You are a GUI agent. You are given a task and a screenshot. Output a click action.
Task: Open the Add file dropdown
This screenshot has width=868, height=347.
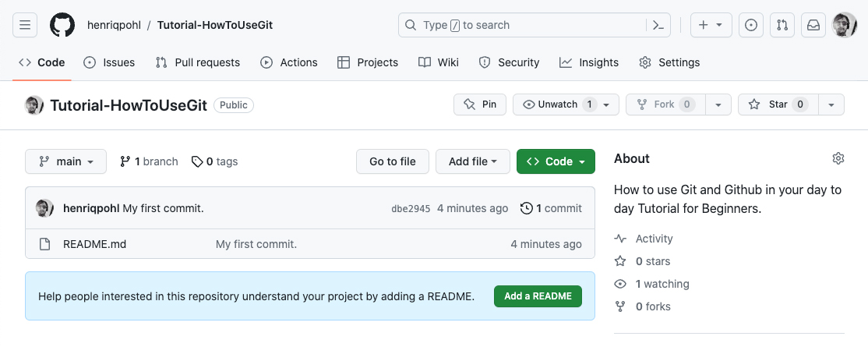click(472, 161)
